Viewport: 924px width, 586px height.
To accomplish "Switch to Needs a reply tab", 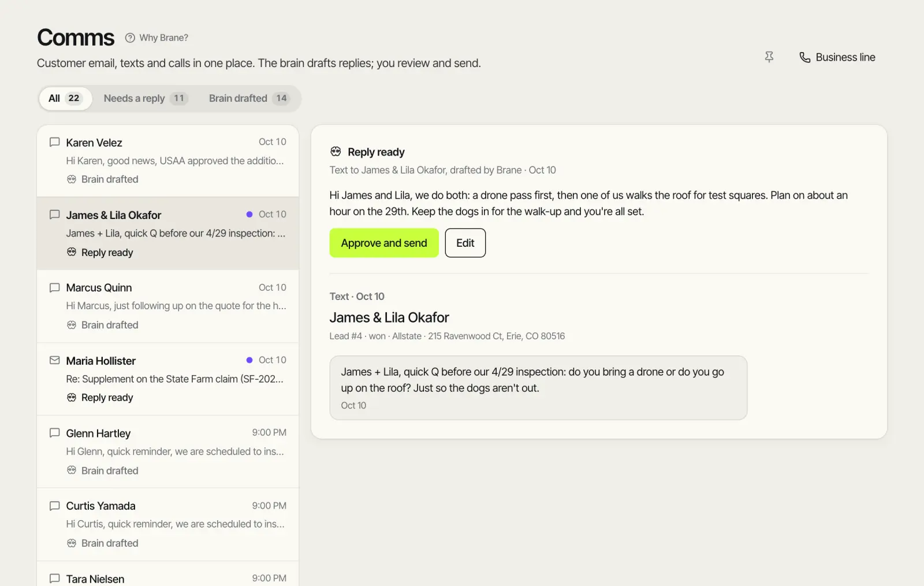I will [146, 98].
